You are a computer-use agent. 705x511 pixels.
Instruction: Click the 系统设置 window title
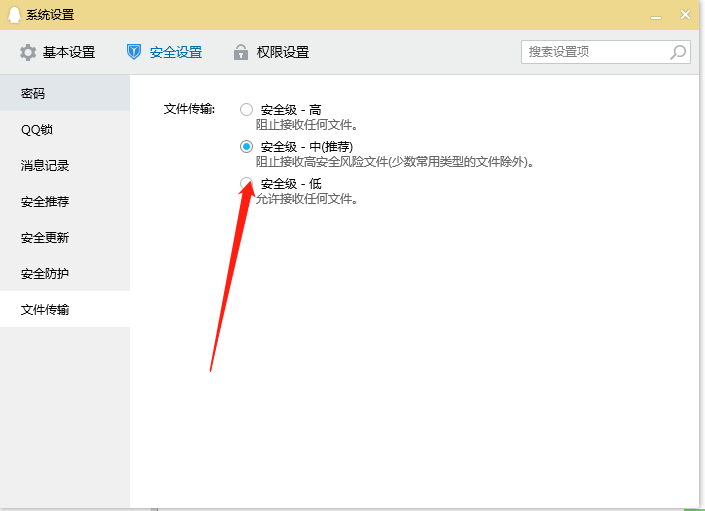(50, 15)
